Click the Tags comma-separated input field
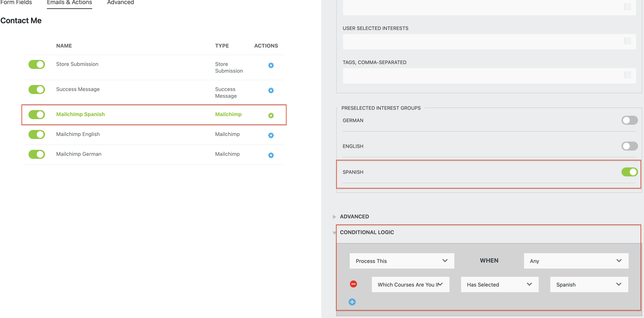Screen dimensions: 644x318 coord(482,76)
